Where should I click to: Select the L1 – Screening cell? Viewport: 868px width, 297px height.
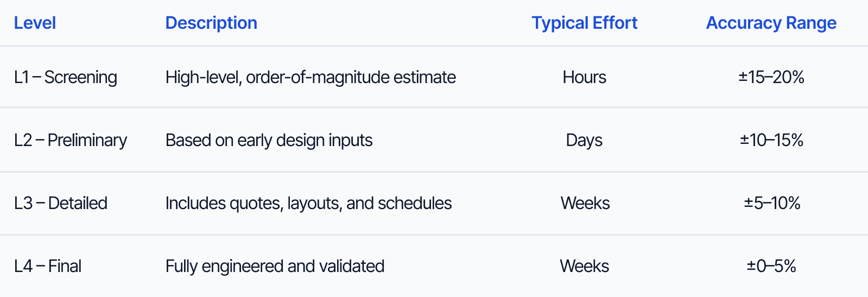coord(66,77)
